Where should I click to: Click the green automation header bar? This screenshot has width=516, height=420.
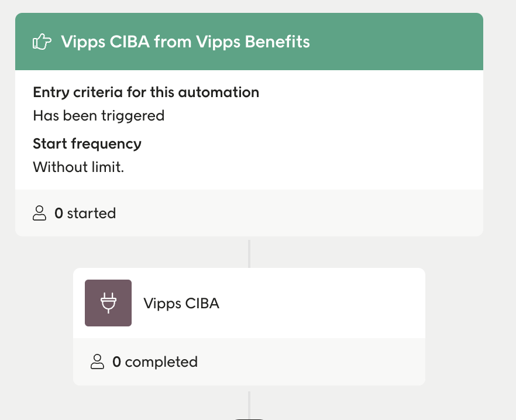tap(249, 41)
